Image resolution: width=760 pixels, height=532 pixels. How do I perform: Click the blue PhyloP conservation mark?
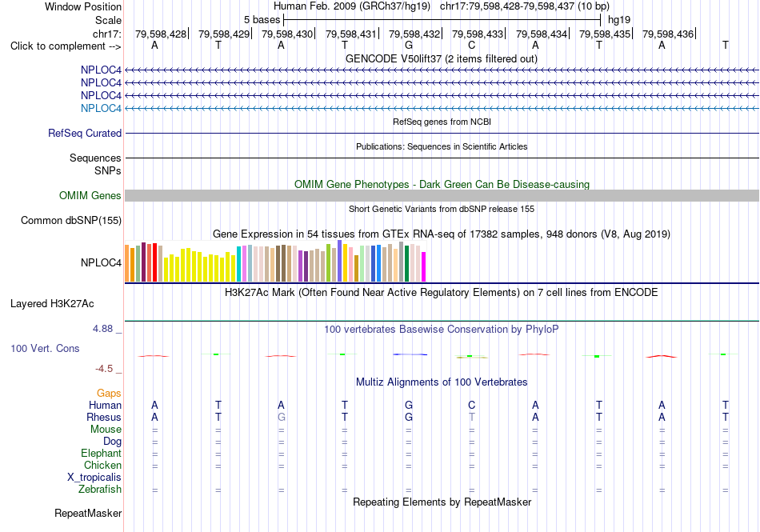(x=410, y=354)
